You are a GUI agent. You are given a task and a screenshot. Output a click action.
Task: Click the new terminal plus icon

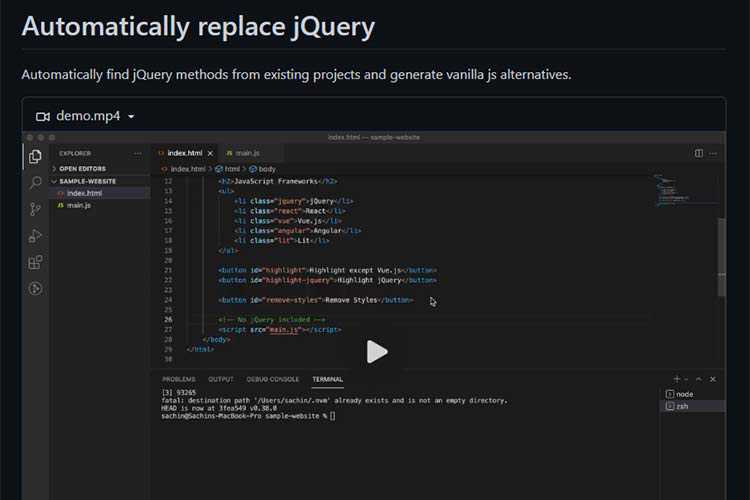click(x=677, y=379)
